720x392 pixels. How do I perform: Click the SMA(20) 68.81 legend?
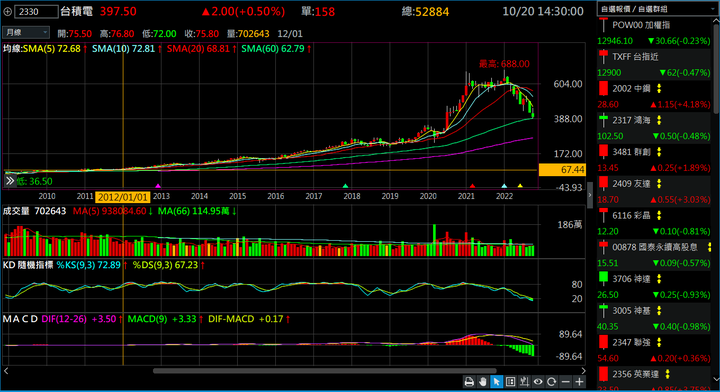click(x=198, y=49)
